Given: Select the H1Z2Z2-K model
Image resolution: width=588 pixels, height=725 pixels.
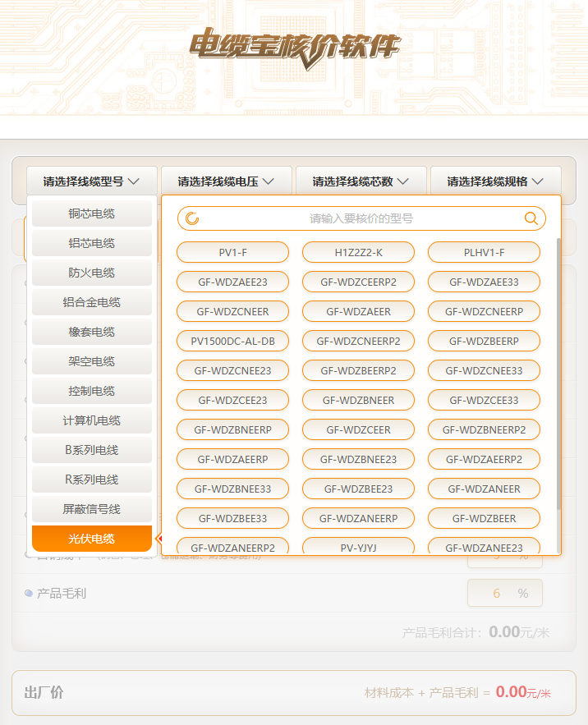Looking at the screenshot, I should [358, 252].
